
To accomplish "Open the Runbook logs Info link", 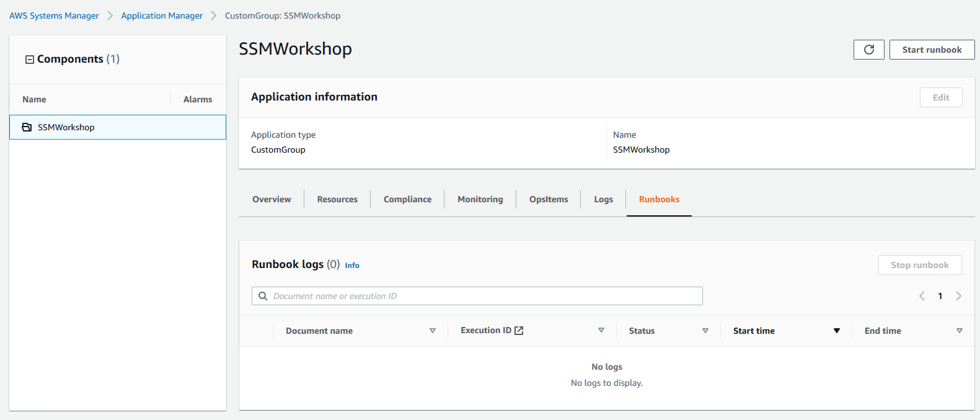I will tap(352, 266).
